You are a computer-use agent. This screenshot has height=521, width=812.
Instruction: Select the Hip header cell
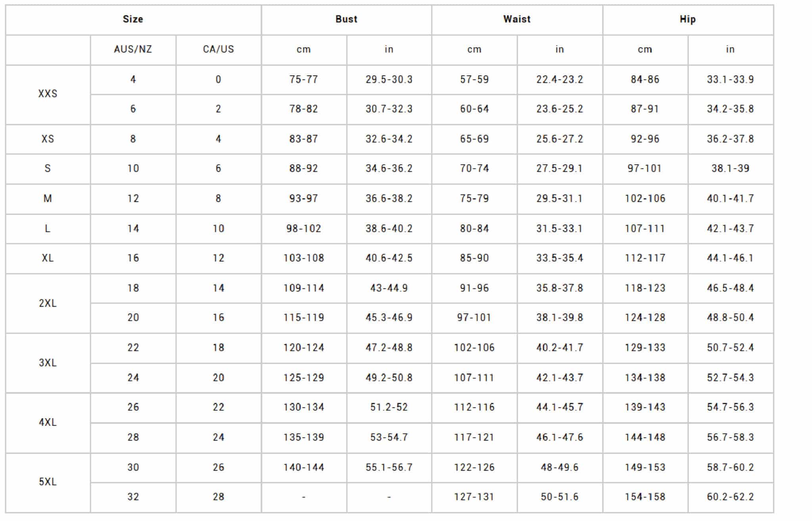(x=688, y=19)
